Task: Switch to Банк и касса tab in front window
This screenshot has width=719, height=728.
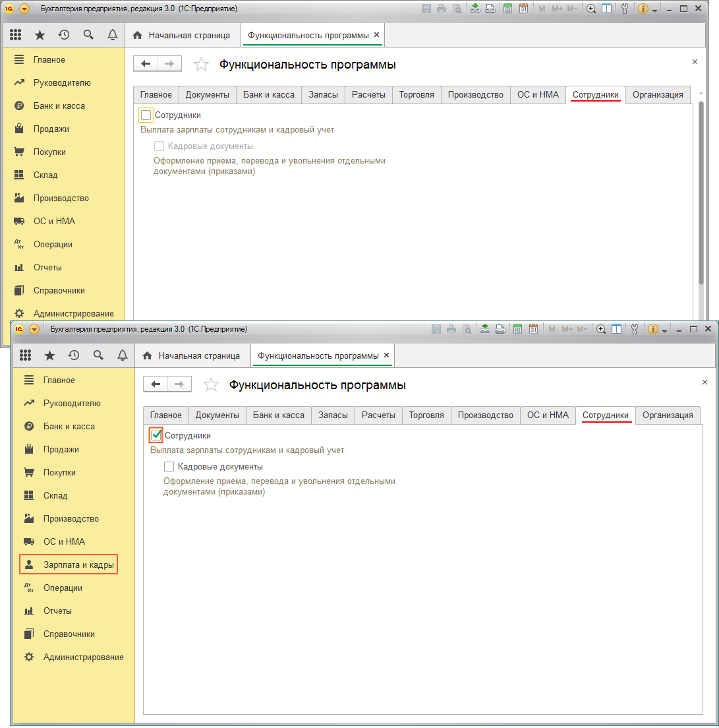Action: (278, 415)
